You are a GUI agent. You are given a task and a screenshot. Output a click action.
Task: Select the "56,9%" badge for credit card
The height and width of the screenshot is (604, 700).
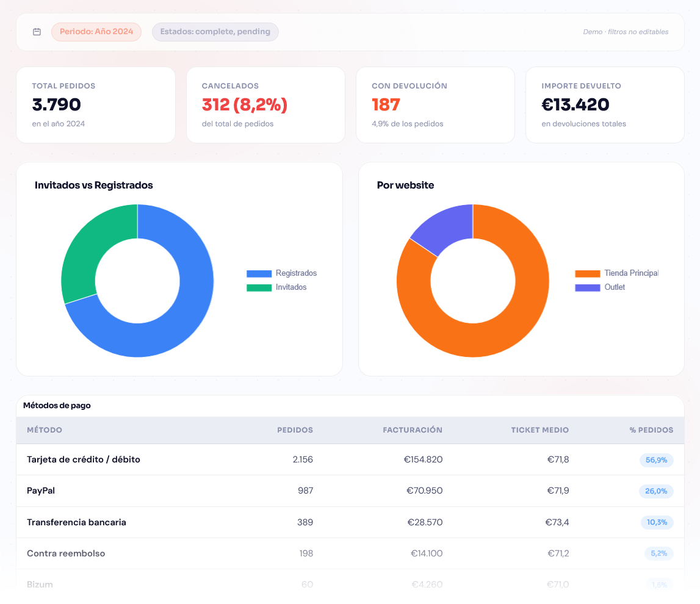point(656,460)
